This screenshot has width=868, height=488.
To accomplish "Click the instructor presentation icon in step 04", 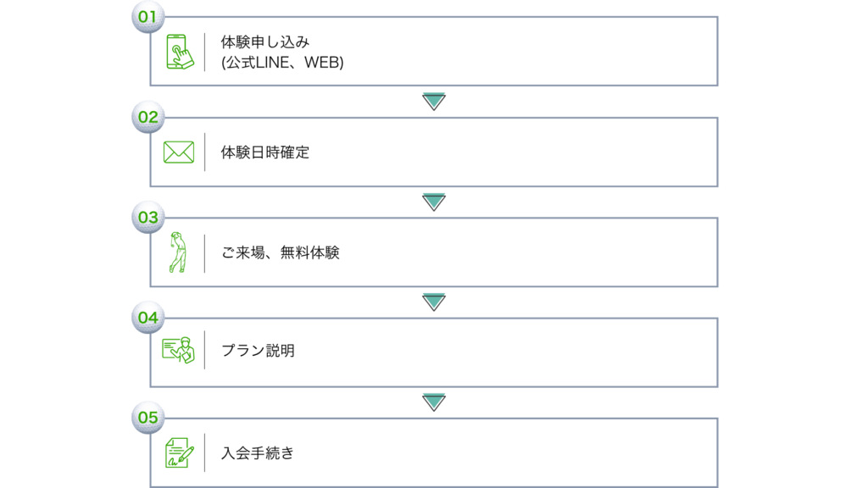I will 179,351.
